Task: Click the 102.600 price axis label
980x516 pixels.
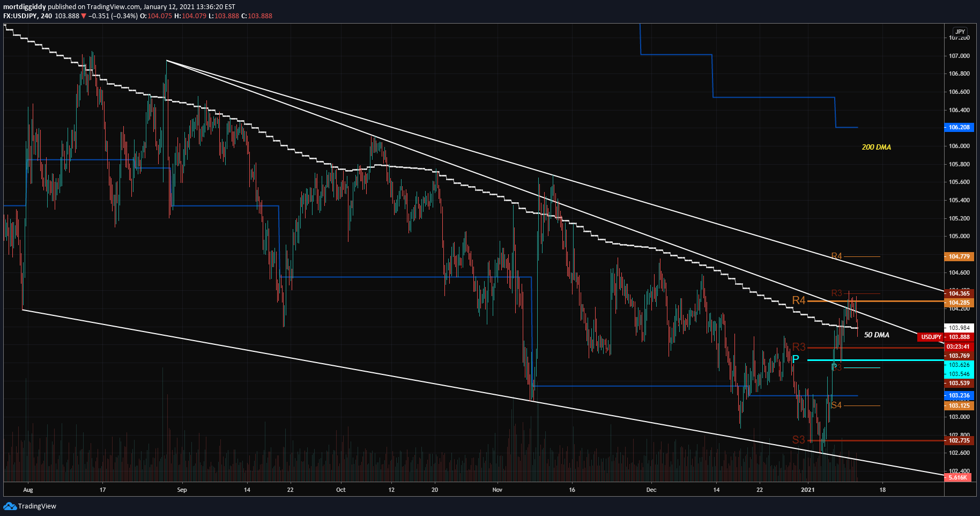Action: click(x=959, y=453)
